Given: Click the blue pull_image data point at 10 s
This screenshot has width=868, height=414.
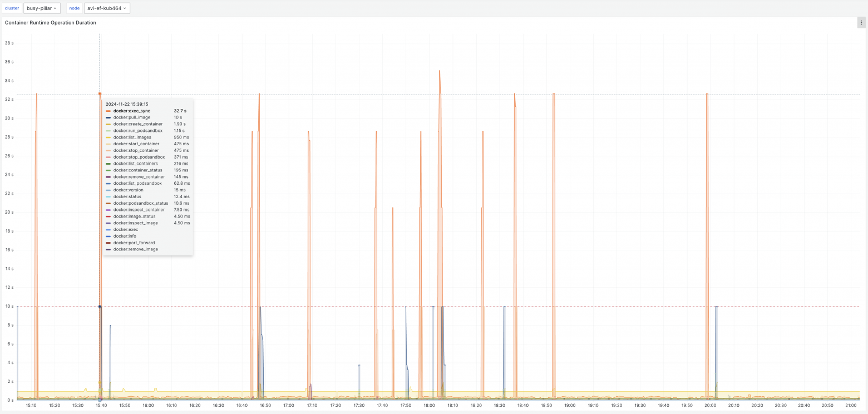Looking at the screenshot, I should (x=100, y=307).
